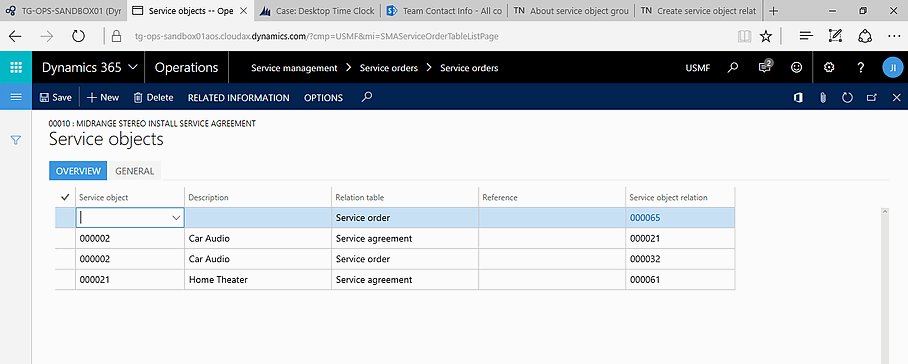Open the RELATED INFORMATION menu
The height and width of the screenshot is (364, 908).
point(239,98)
